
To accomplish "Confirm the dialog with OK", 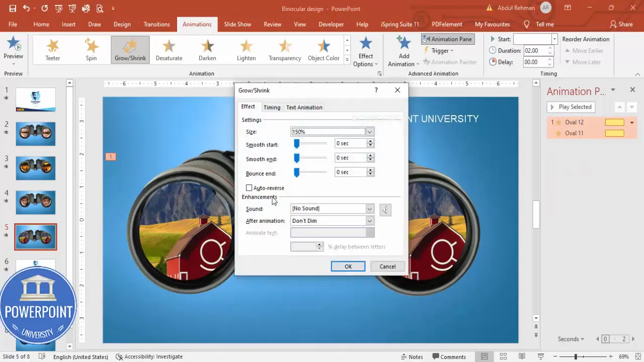I will (x=348, y=266).
